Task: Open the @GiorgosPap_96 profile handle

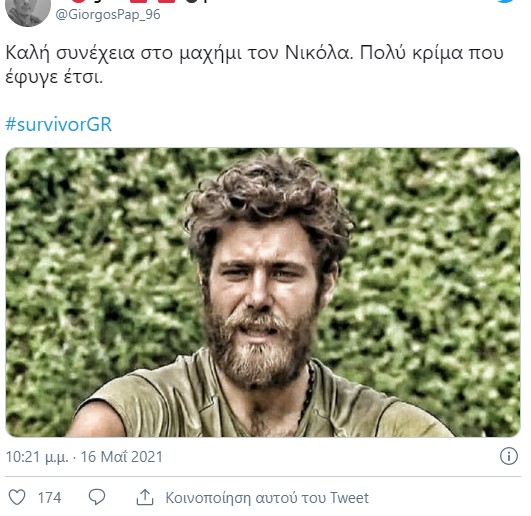Action: (x=108, y=15)
